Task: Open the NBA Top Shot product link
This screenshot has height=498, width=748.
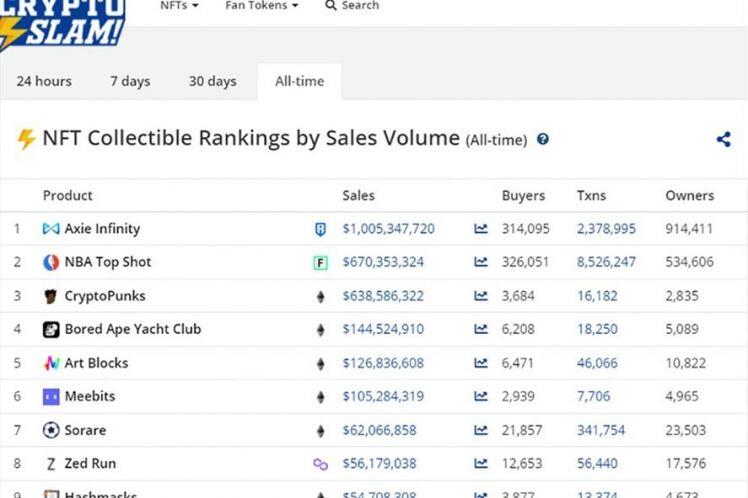Action: 108,262
